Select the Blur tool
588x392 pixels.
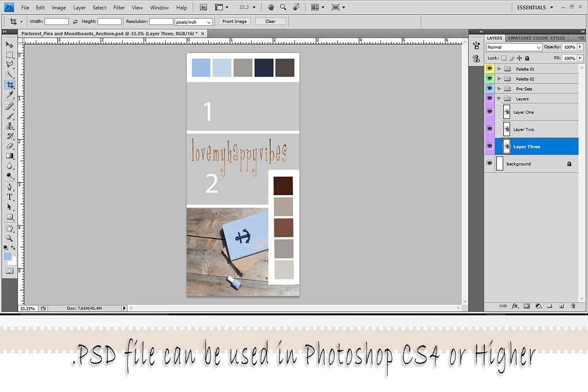tap(9, 166)
